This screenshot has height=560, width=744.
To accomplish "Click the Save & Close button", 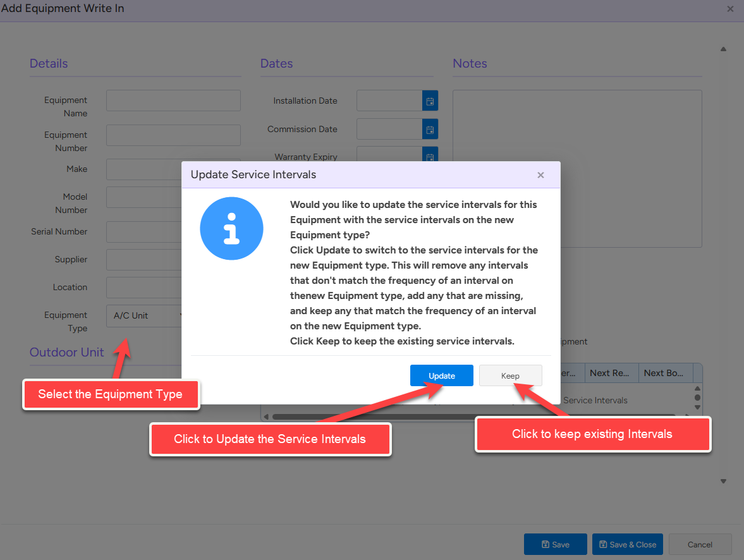I will pos(627,544).
